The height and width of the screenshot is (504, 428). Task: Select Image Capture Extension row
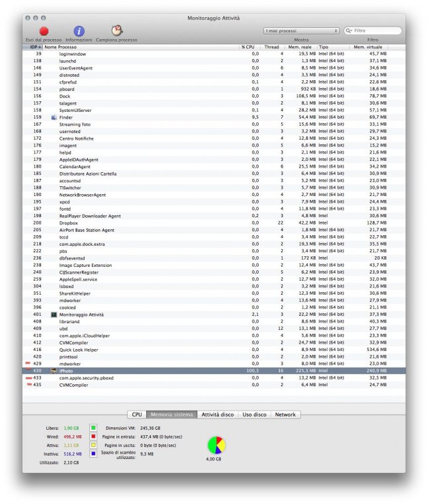click(x=214, y=265)
